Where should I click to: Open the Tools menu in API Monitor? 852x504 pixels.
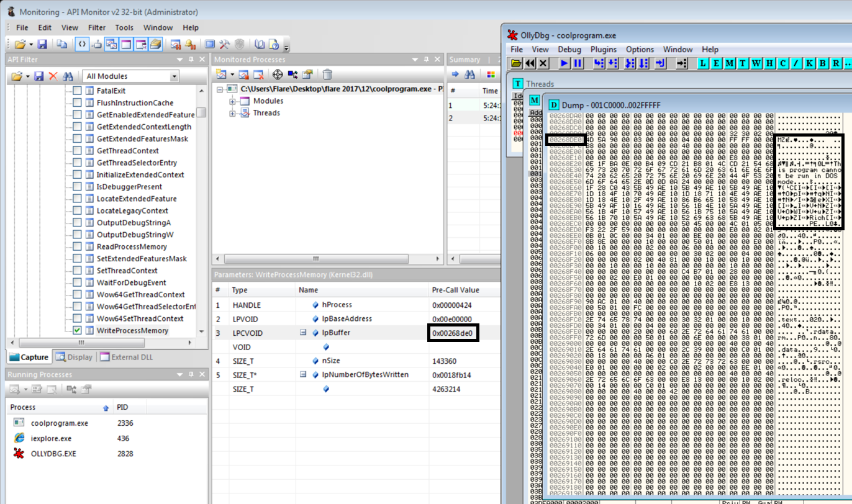point(124,27)
